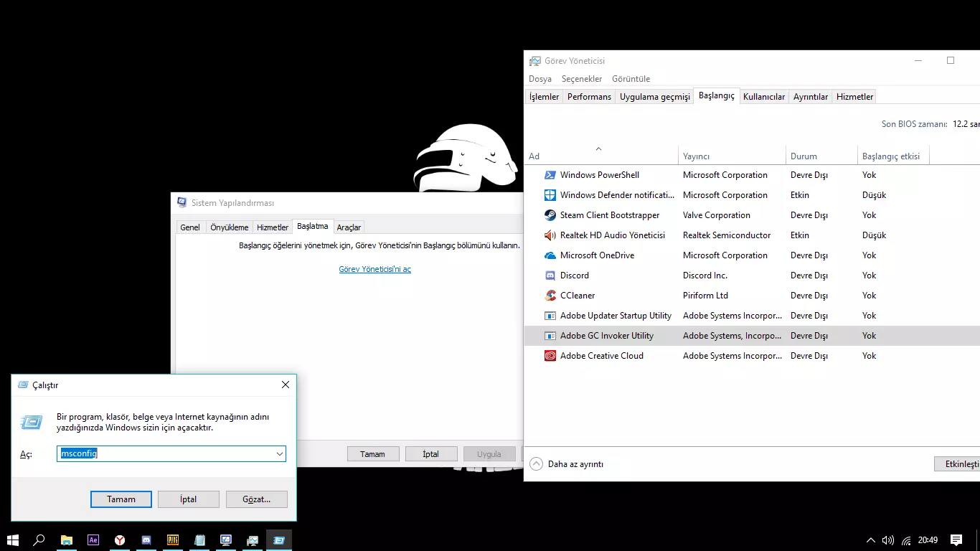Open After Effects from the taskbar
The image size is (980, 551).
(x=93, y=540)
